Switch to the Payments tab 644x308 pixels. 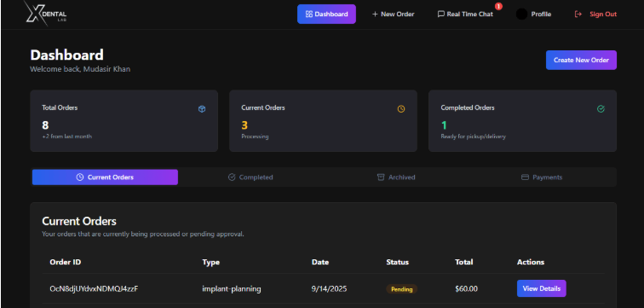[542, 177]
